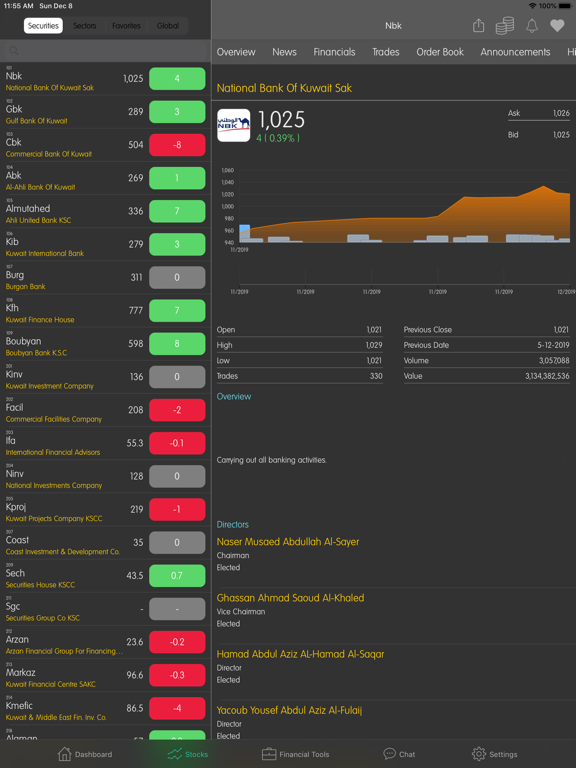Click the Wi-Fi status icon

532,6
